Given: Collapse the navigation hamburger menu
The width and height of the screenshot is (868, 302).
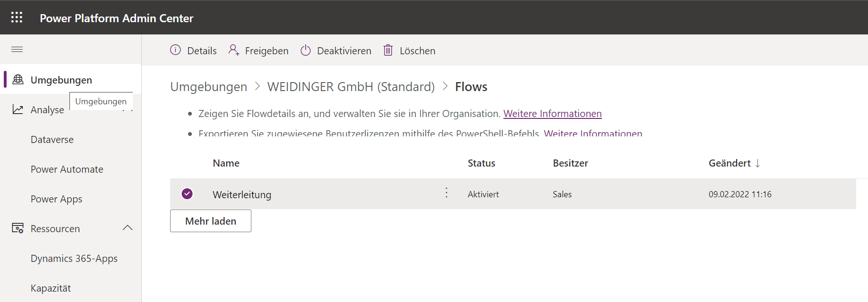Looking at the screenshot, I should (x=17, y=50).
